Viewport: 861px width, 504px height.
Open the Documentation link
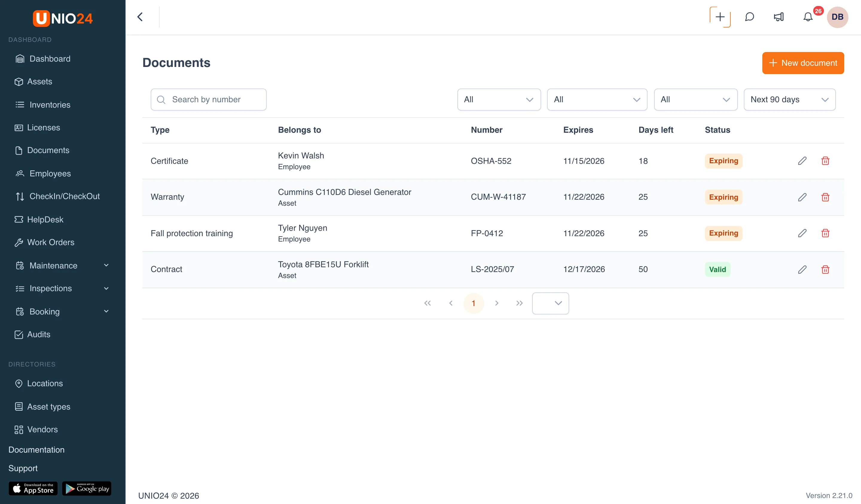click(36, 450)
